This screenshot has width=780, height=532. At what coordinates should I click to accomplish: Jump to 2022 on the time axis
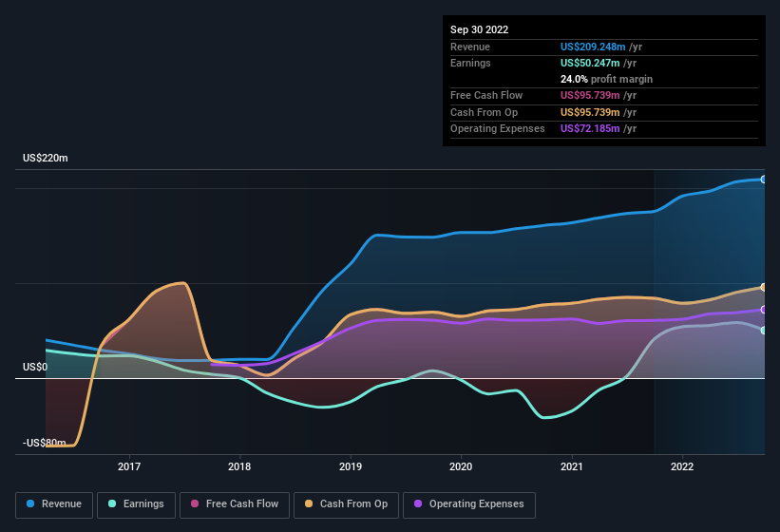[x=682, y=466]
